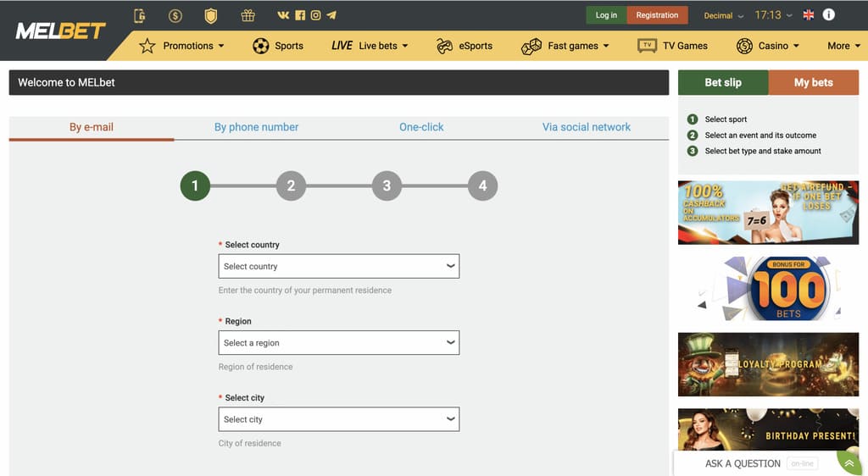Open the mobile app icon in header
This screenshot has height=476, width=868.
pyautogui.click(x=140, y=15)
